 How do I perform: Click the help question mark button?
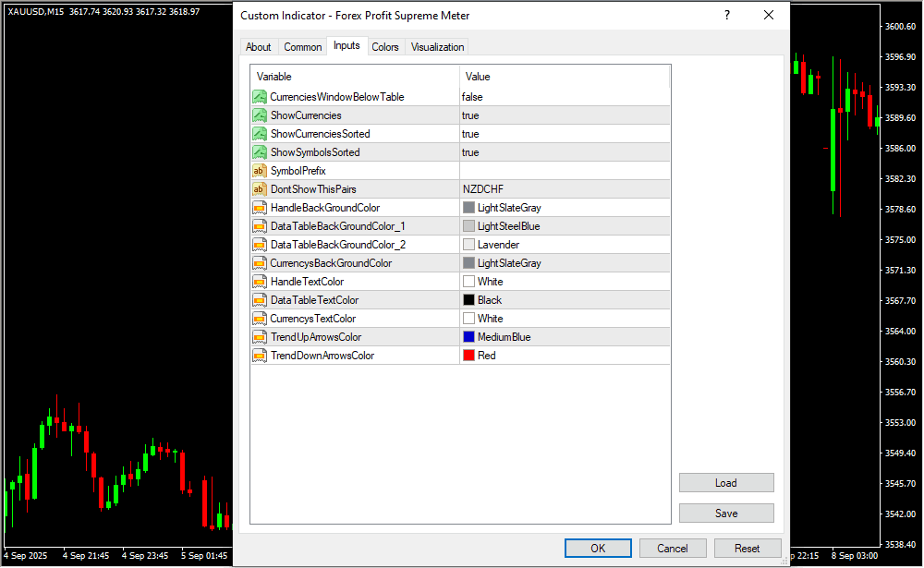727,15
